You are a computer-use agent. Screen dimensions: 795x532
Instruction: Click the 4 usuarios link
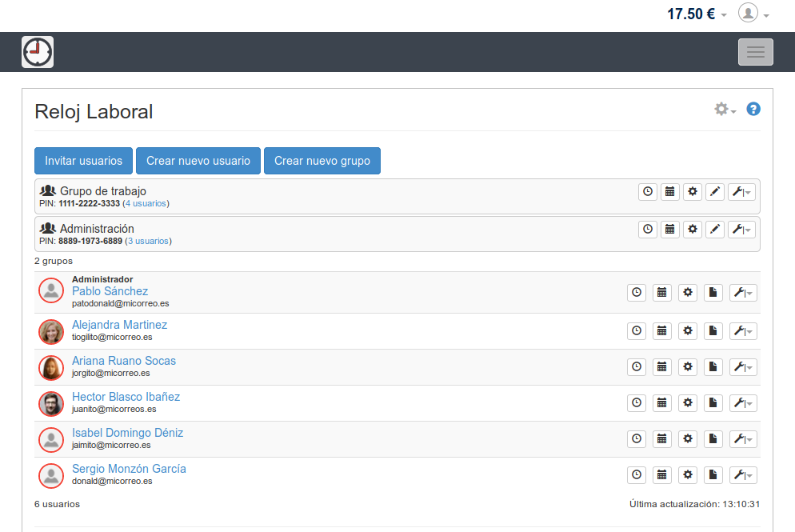click(146, 203)
